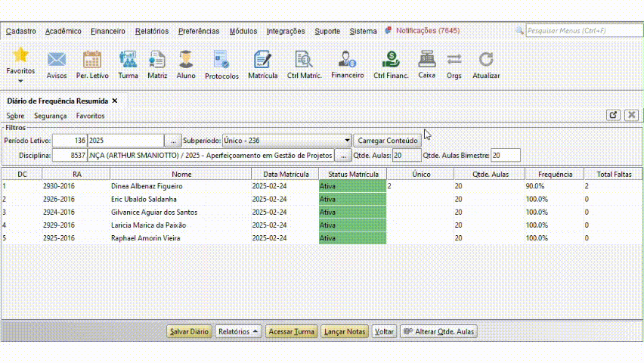Browse Período Letivo with ellipsis button
644x363 pixels.
(x=173, y=141)
